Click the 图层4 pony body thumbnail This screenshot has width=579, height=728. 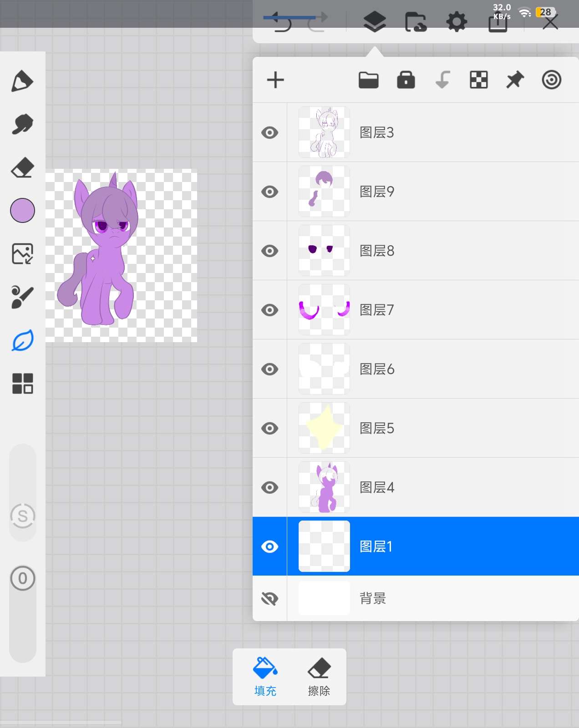324,487
